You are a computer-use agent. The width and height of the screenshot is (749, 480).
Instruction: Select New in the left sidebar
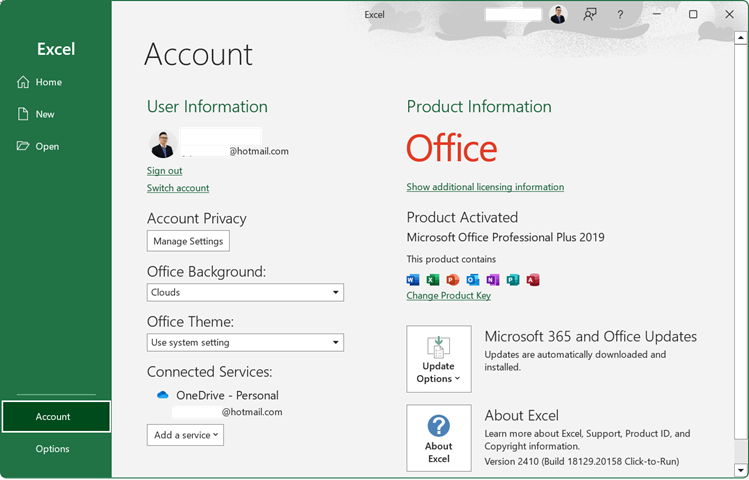click(x=45, y=114)
